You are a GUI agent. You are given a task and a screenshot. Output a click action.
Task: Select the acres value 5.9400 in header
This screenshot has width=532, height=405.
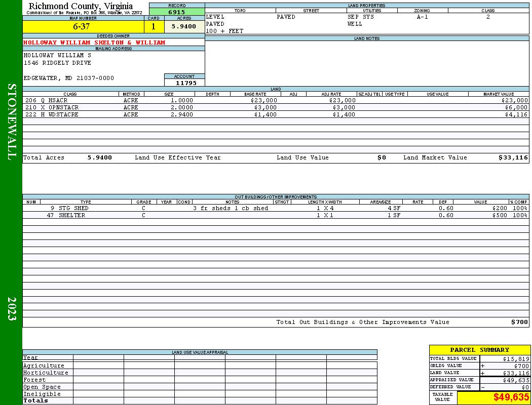[x=183, y=26]
